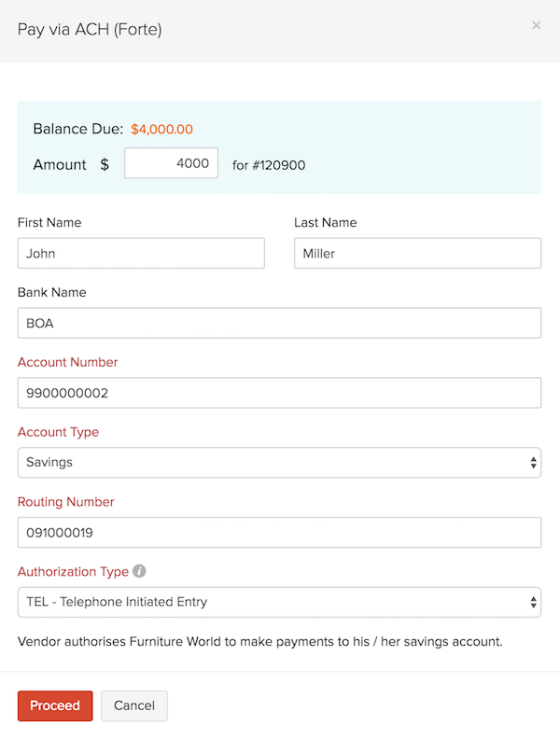Open the Account Type dropdown

279,463
